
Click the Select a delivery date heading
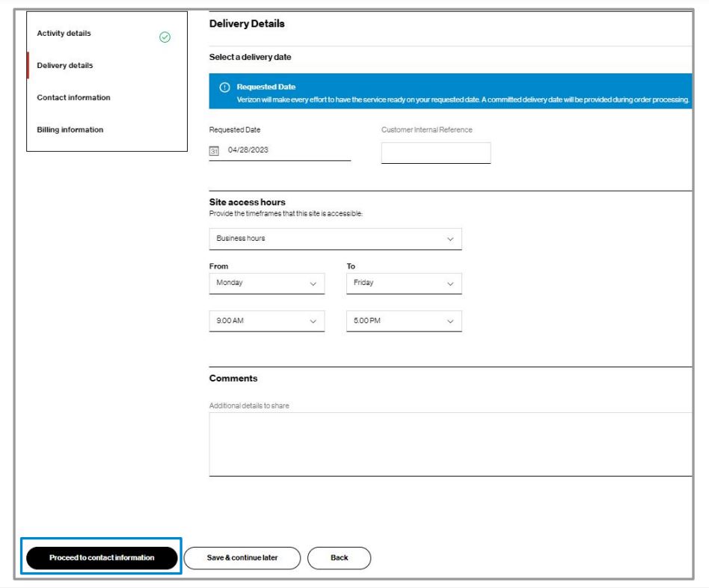click(250, 57)
